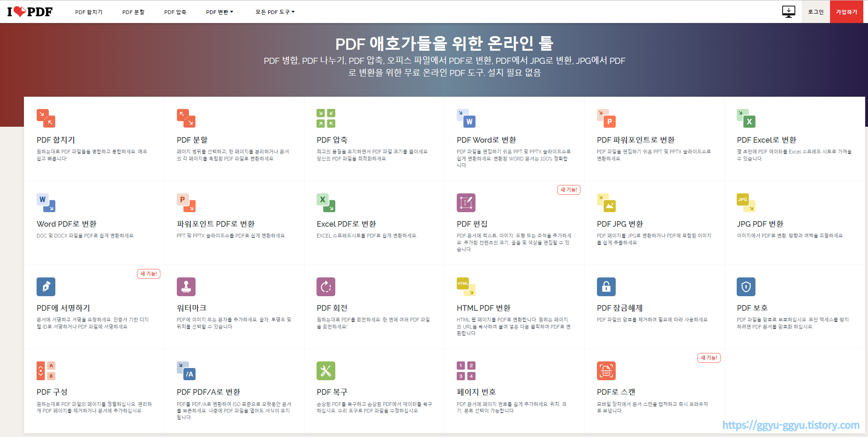Expand the 모든 PDF 도구 dropdown
868x437 pixels.
point(275,12)
